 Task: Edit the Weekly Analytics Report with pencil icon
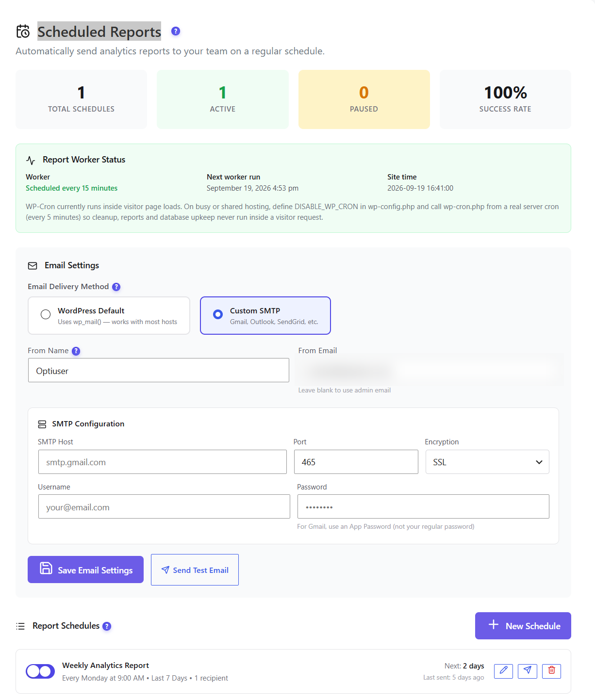tap(503, 671)
